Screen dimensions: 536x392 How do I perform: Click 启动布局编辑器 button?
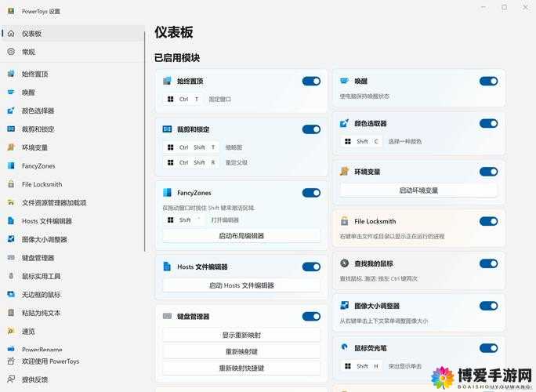coord(241,236)
